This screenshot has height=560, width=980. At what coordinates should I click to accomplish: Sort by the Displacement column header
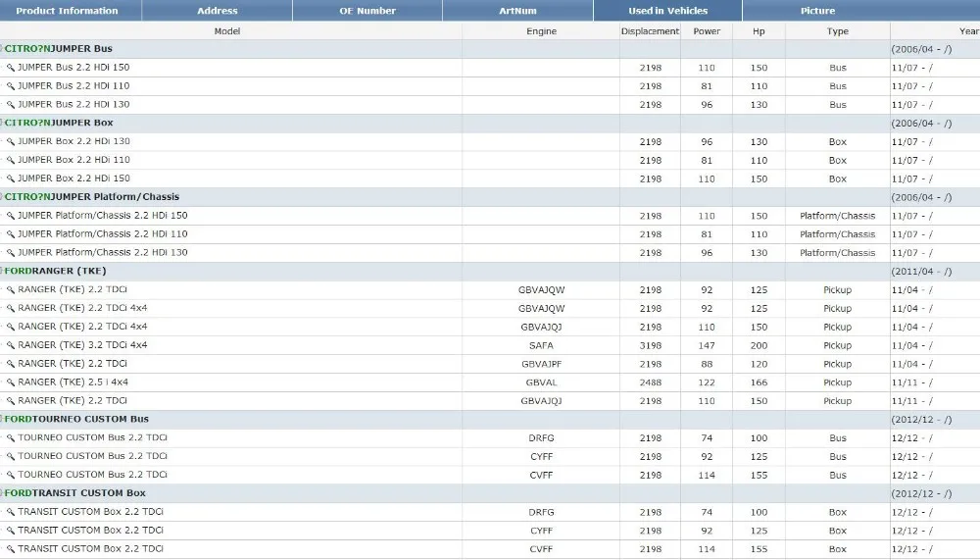tap(650, 31)
